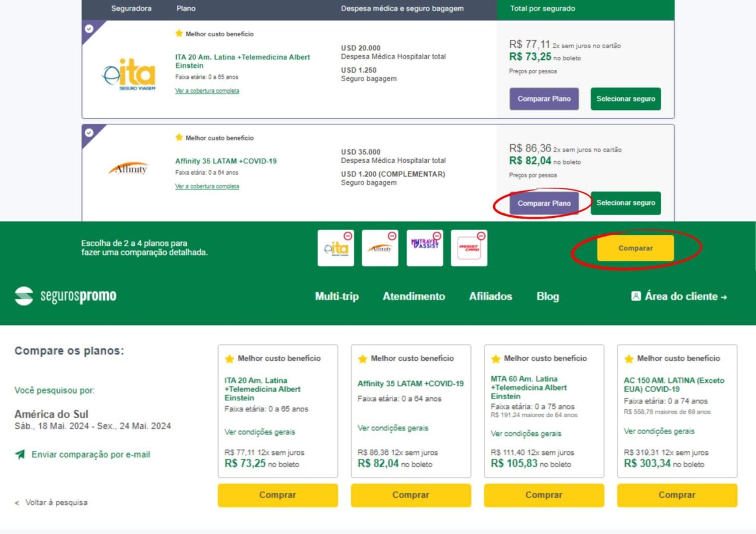
Task: Remove My Travel Assist plan from comparison bar
Action: point(437,236)
